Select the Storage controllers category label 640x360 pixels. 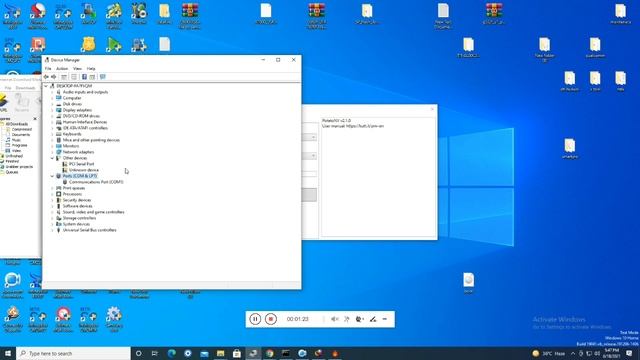[x=79, y=218]
